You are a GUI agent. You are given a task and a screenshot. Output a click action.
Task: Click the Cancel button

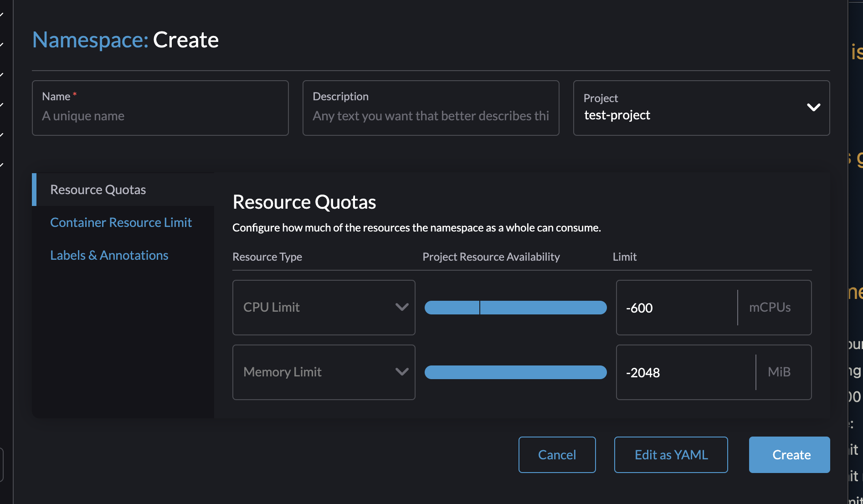tap(557, 455)
